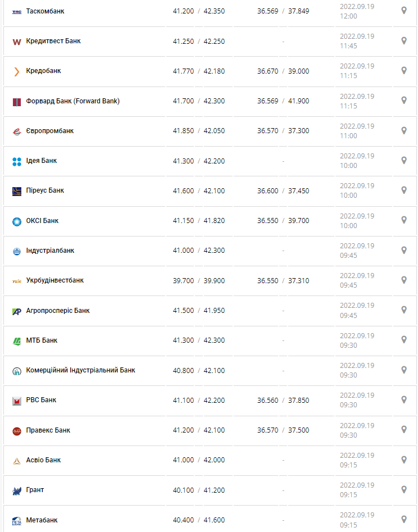This screenshot has width=418, height=532.
Task: Click the Грант bank name
Action: 35,490
